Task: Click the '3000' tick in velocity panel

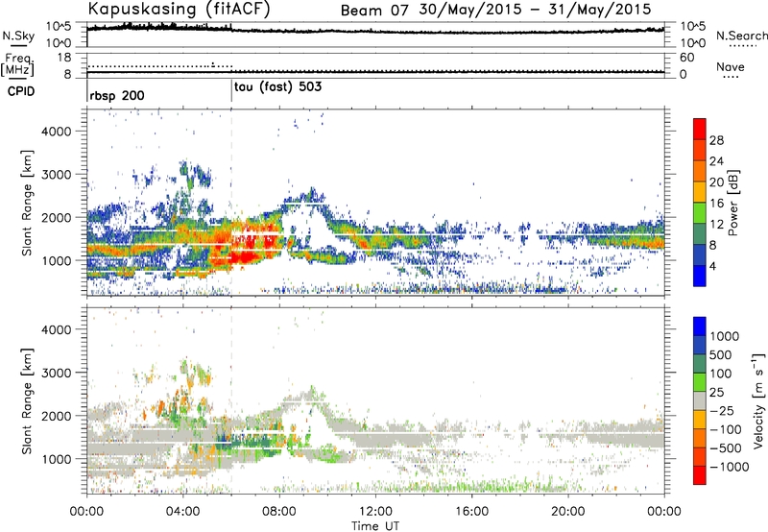Action: coord(57,373)
